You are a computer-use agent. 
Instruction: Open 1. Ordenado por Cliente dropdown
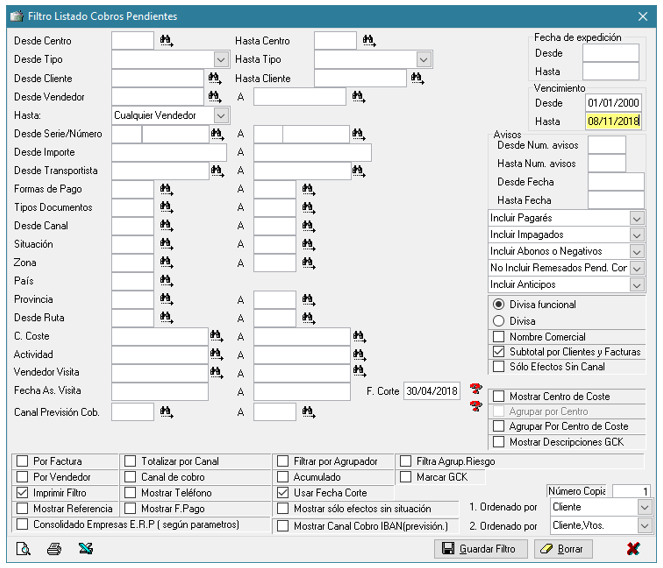pyautogui.click(x=644, y=507)
